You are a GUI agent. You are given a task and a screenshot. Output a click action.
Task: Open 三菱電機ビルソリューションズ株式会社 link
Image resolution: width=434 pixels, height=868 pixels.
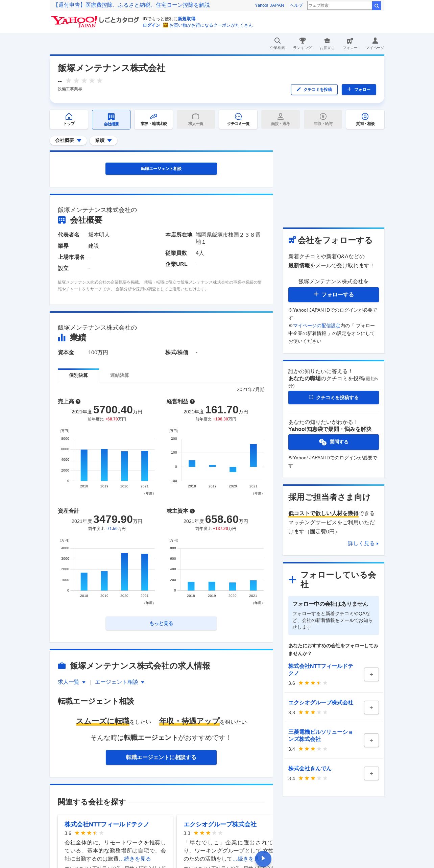click(x=321, y=736)
